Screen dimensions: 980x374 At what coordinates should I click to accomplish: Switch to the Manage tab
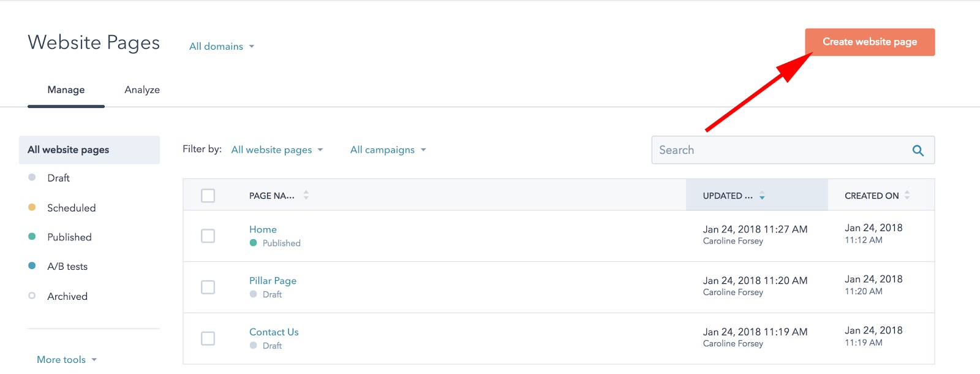coord(66,90)
